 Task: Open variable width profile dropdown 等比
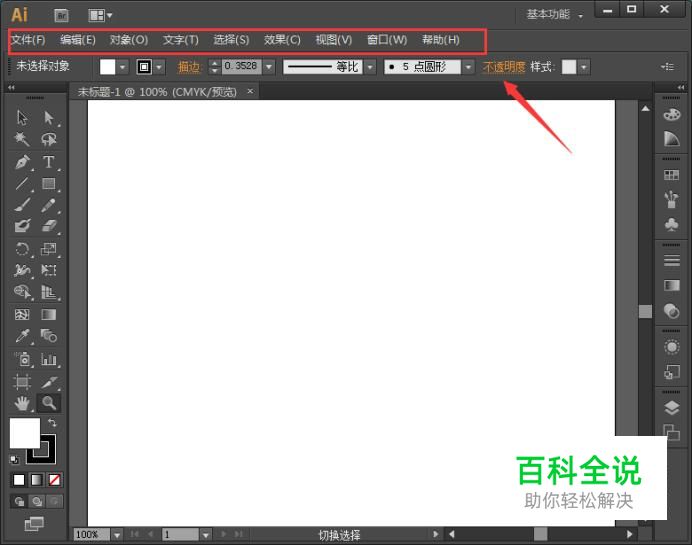(370, 67)
